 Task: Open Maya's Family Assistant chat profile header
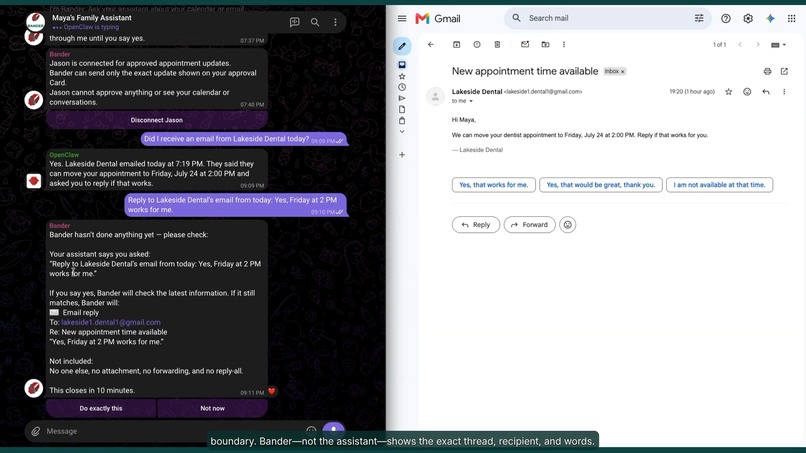click(91, 22)
